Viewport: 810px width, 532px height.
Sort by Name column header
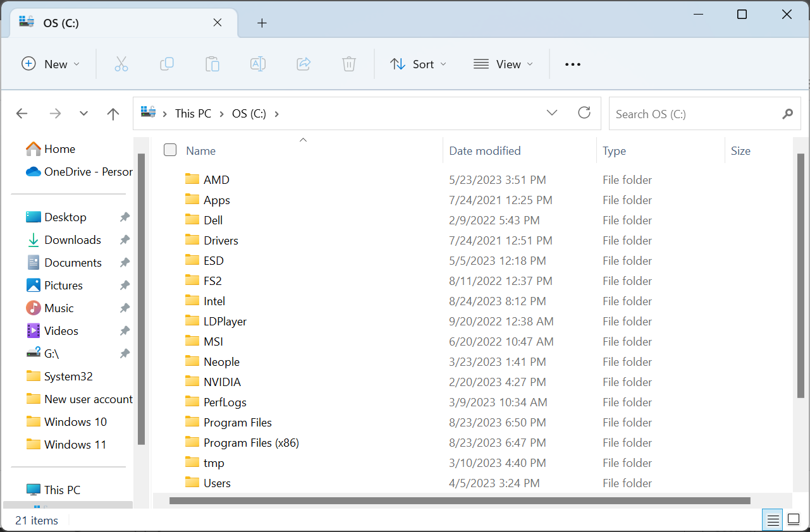coord(200,150)
